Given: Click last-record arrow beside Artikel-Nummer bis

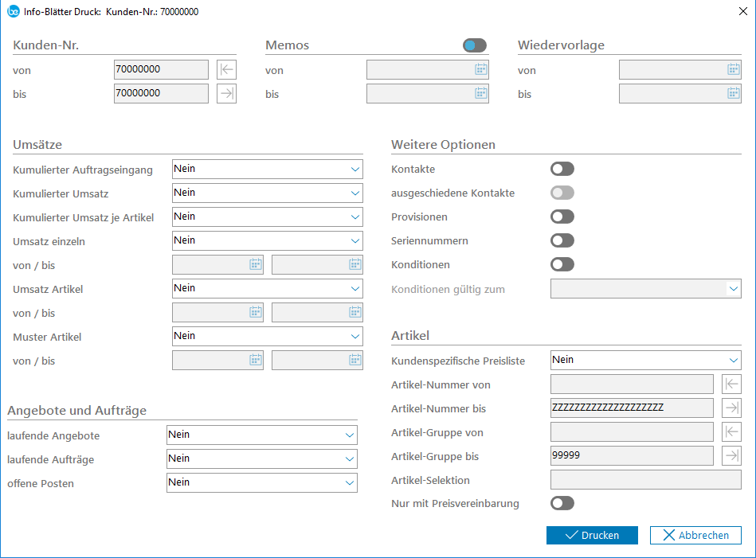Looking at the screenshot, I should 731,408.
